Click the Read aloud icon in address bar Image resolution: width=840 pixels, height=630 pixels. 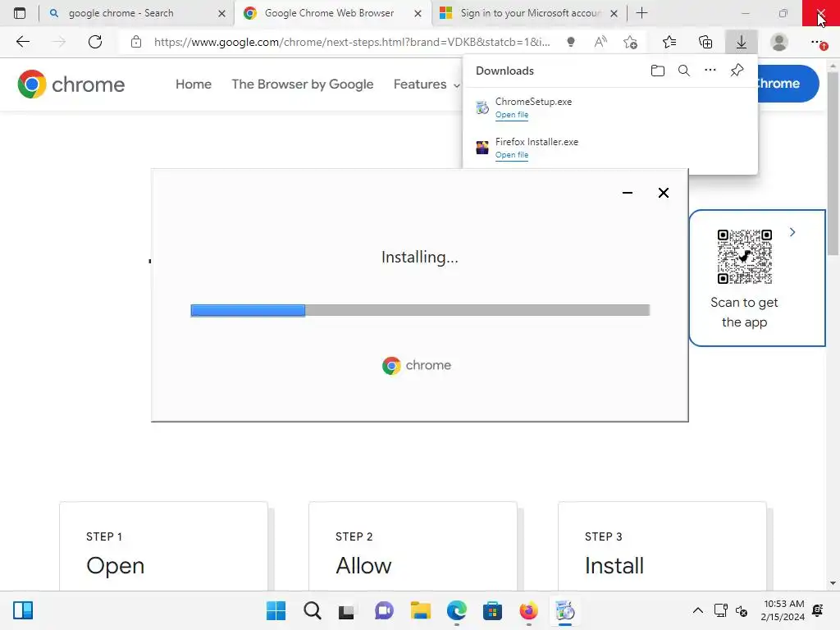pyautogui.click(x=600, y=42)
